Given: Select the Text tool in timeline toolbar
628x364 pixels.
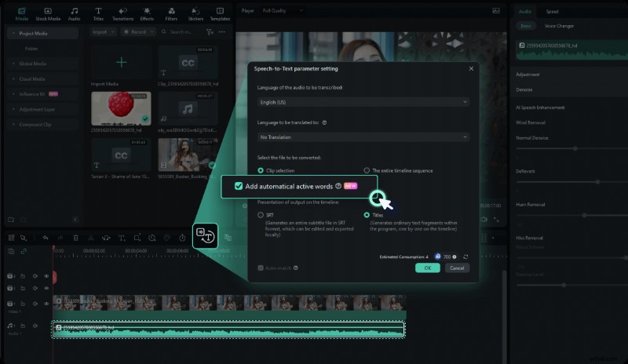Looking at the screenshot, I should [122, 238].
